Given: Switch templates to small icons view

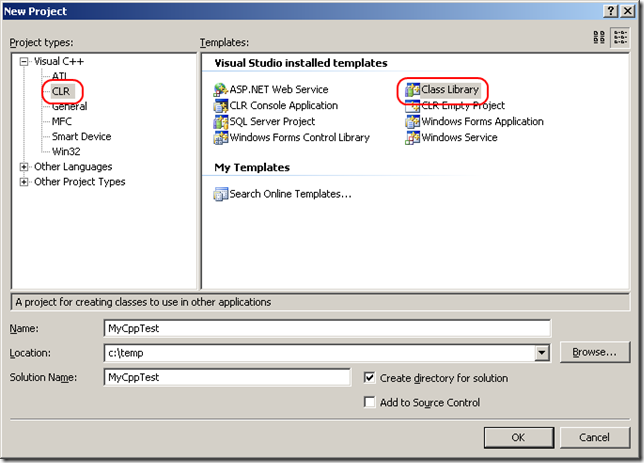Looking at the screenshot, I should pos(620,37).
